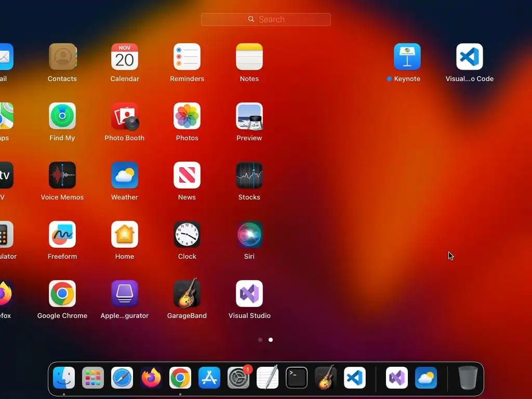Screen dimensions: 532x399
Task: Open the partially visible Apple TV app
Action: [6, 175]
